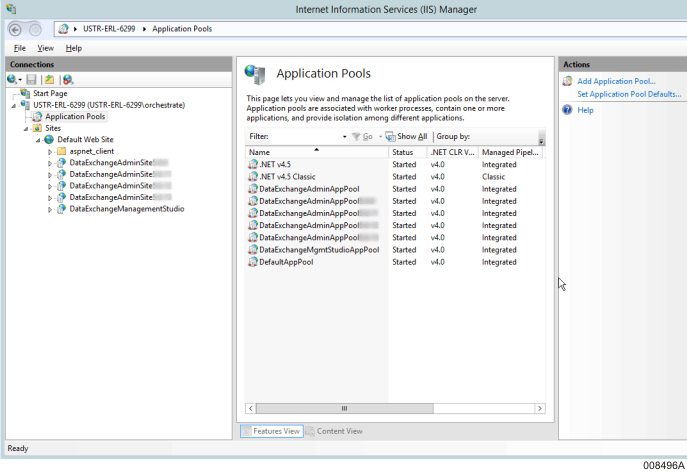Screen dimensions: 687x473
Task: Sort by the Status column header
Action: pyautogui.click(x=407, y=152)
